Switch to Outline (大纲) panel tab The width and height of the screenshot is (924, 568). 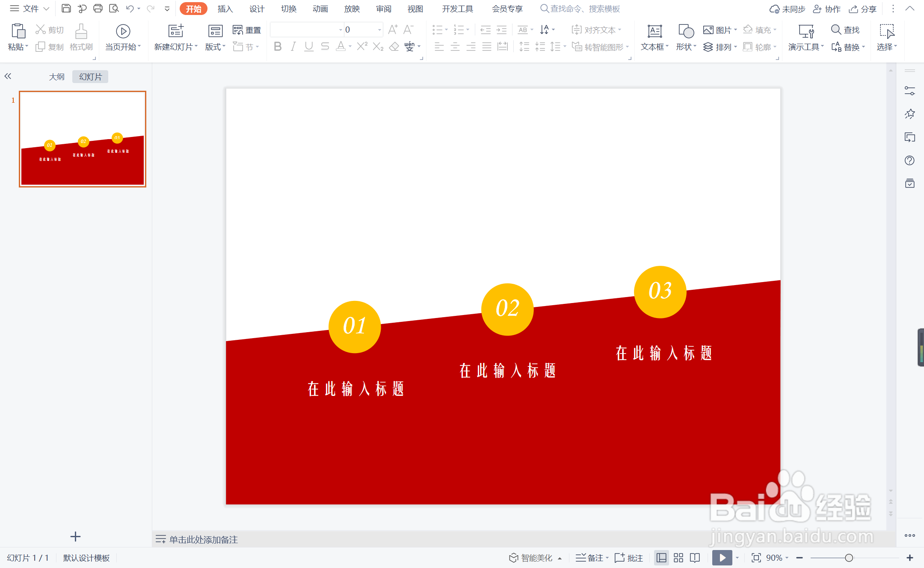(56, 77)
